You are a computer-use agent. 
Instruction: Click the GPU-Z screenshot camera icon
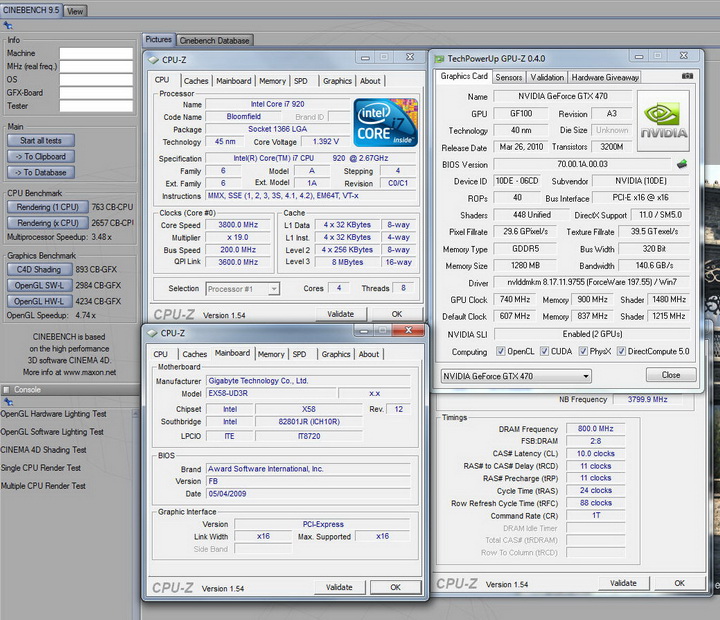click(x=687, y=76)
